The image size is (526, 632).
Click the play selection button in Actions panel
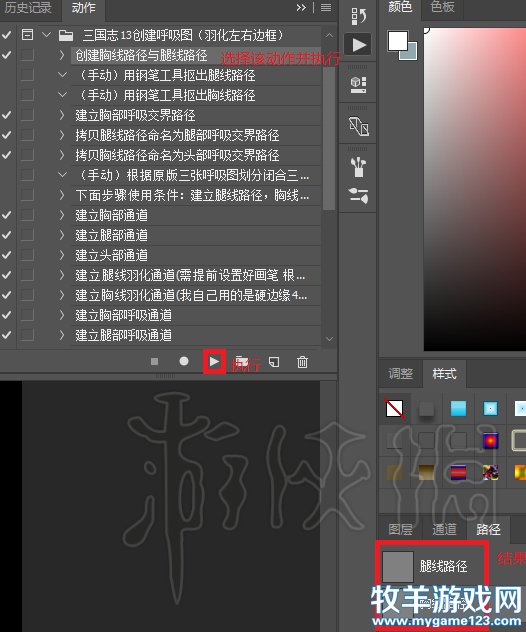click(x=214, y=362)
